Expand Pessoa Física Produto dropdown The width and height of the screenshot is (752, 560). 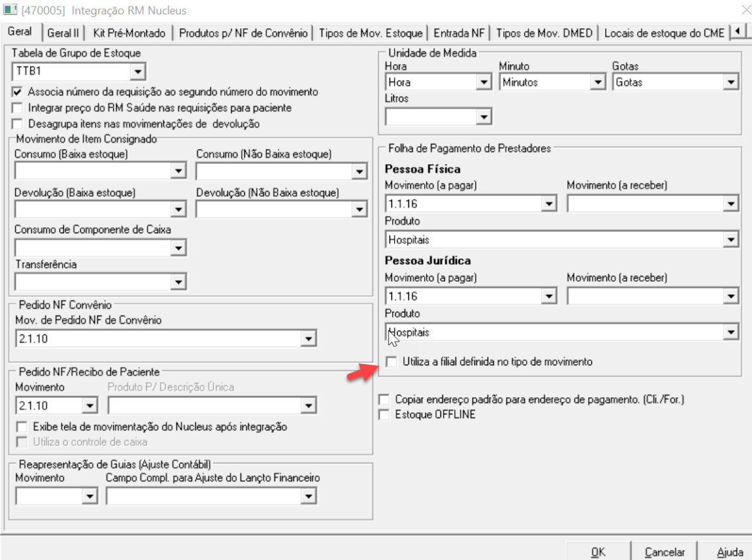pyautogui.click(x=730, y=239)
